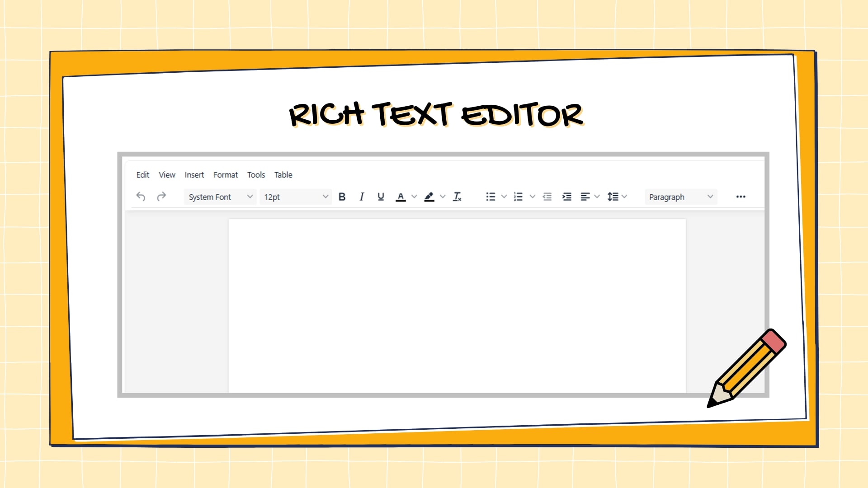
Task: Click inside the blank document page
Action: 457,303
